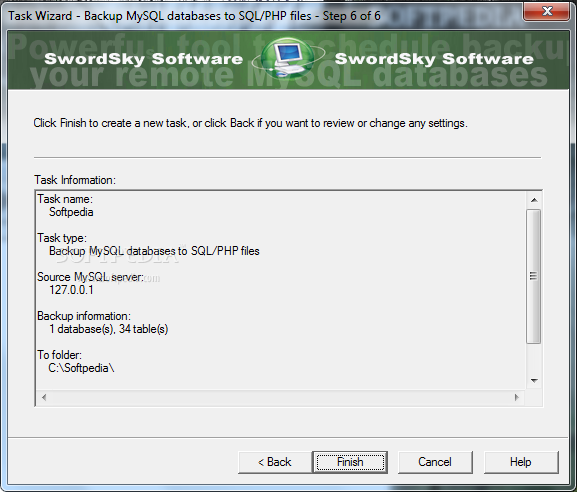
Task: Select the folder path 'C:\Softpedia\'
Action: [81, 368]
